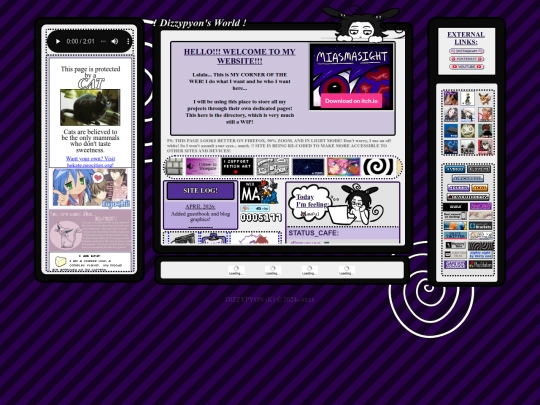
Task: Open the MIASMASIGHT game cover image
Action: 352,76
